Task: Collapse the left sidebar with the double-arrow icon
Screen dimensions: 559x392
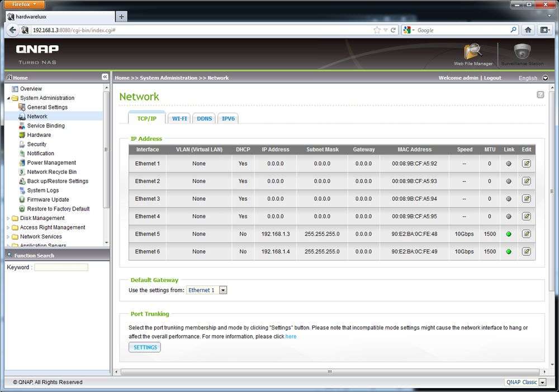Action: pos(105,77)
